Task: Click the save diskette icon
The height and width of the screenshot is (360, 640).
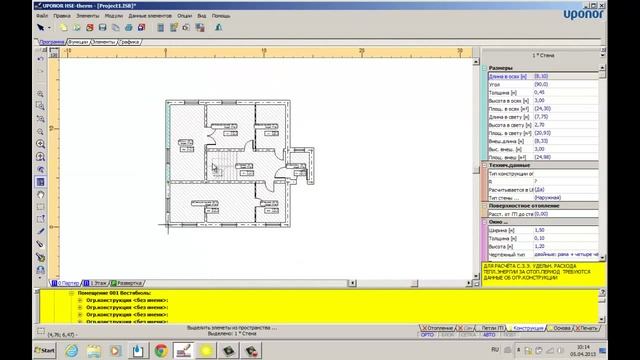Action: [x=102, y=27]
